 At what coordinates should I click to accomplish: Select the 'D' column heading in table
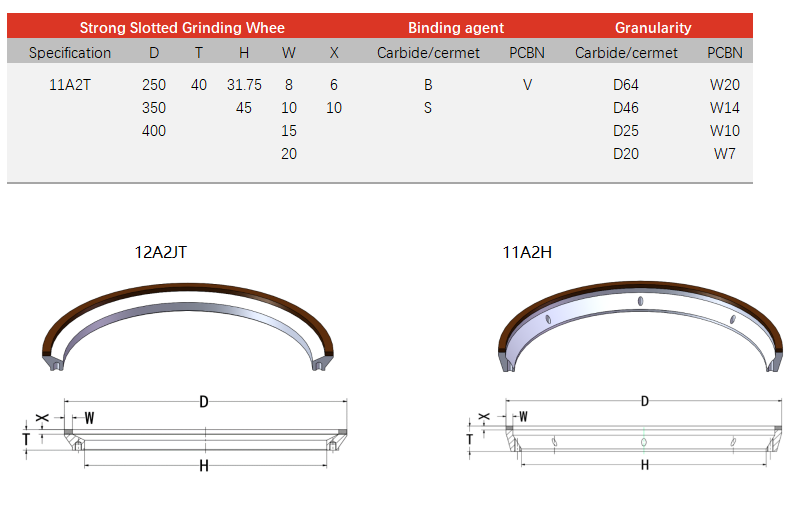click(154, 53)
